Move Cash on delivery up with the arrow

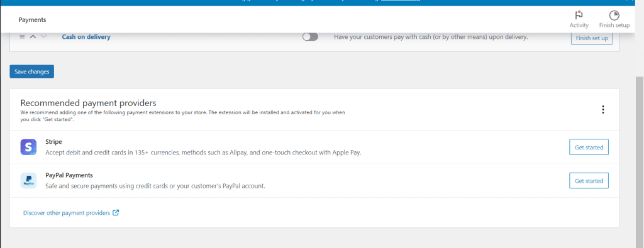click(x=33, y=36)
